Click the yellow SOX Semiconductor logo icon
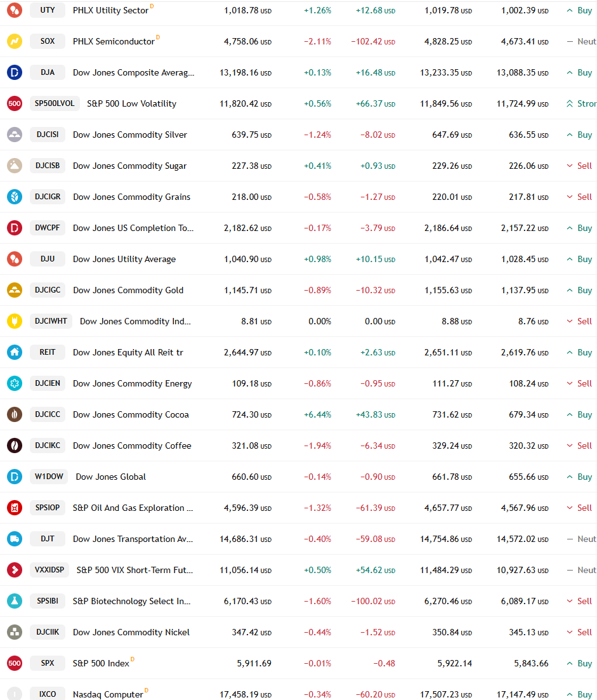Screen dimensions: 597x700 (15, 41)
